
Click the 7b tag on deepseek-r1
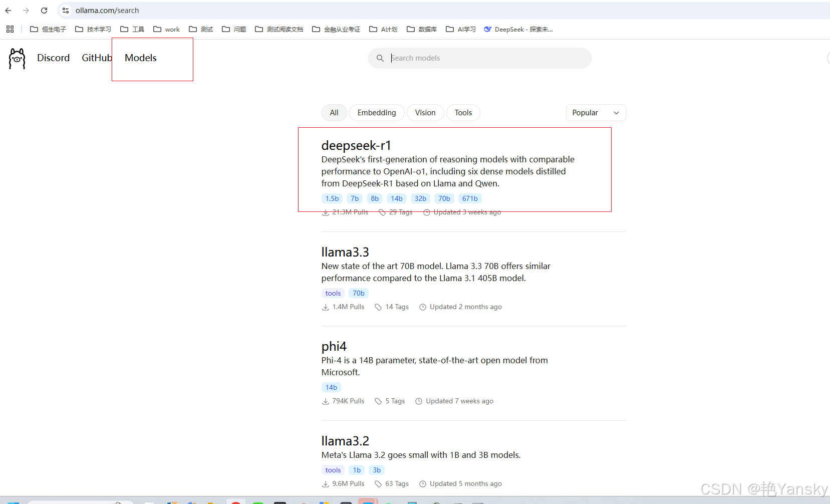pos(355,198)
